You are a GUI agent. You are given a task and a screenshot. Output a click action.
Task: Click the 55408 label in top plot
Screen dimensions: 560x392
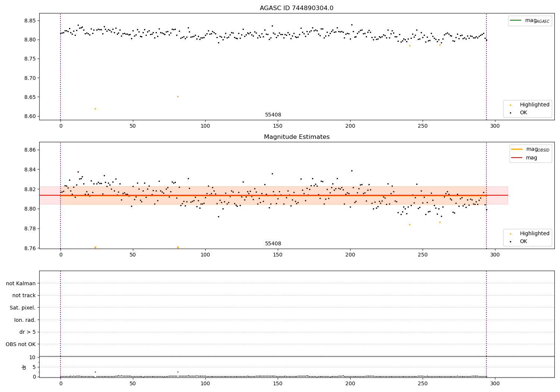coord(273,115)
